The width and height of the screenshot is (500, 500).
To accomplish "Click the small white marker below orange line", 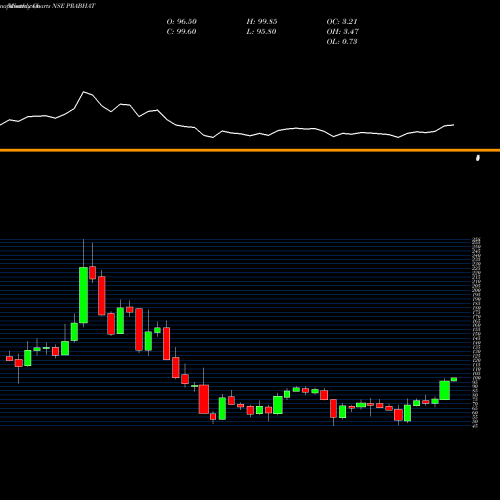I will pos(478,158).
